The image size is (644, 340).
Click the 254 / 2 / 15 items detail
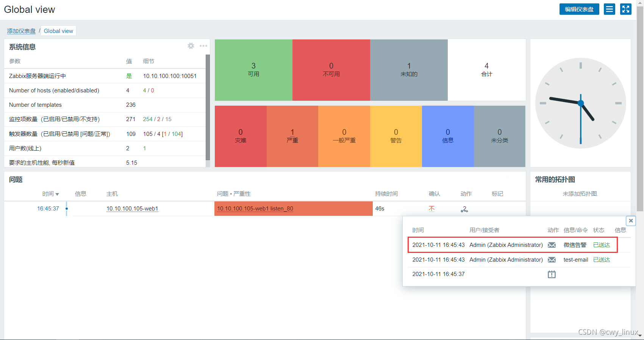pos(157,119)
